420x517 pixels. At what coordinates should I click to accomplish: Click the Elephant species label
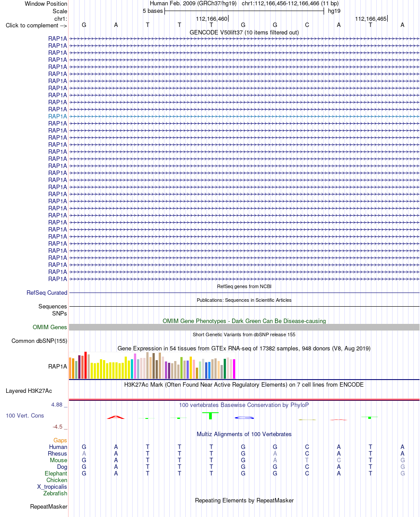[56, 474]
